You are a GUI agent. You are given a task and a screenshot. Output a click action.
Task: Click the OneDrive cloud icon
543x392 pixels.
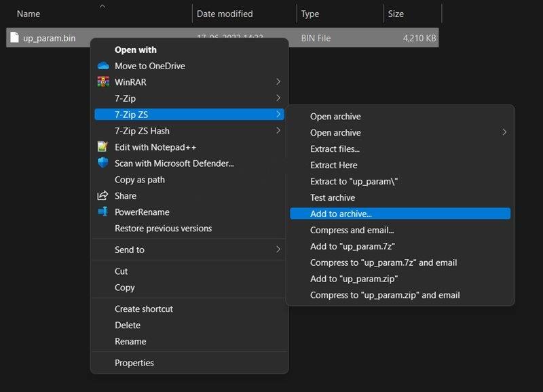103,66
